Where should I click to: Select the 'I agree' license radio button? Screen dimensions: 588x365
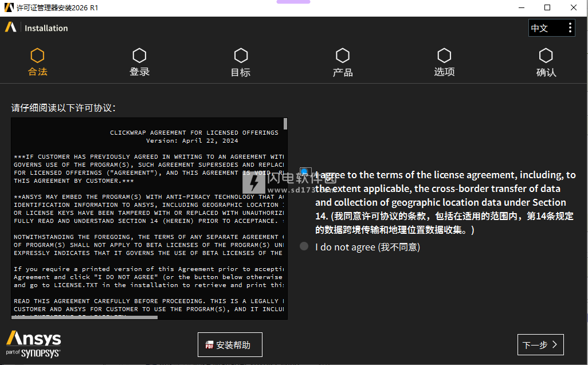click(x=304, y=172)
